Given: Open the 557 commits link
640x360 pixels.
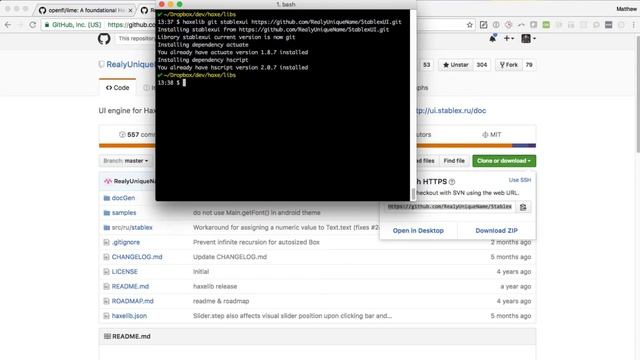Looking at the screenshot, I should pos(137,135).
